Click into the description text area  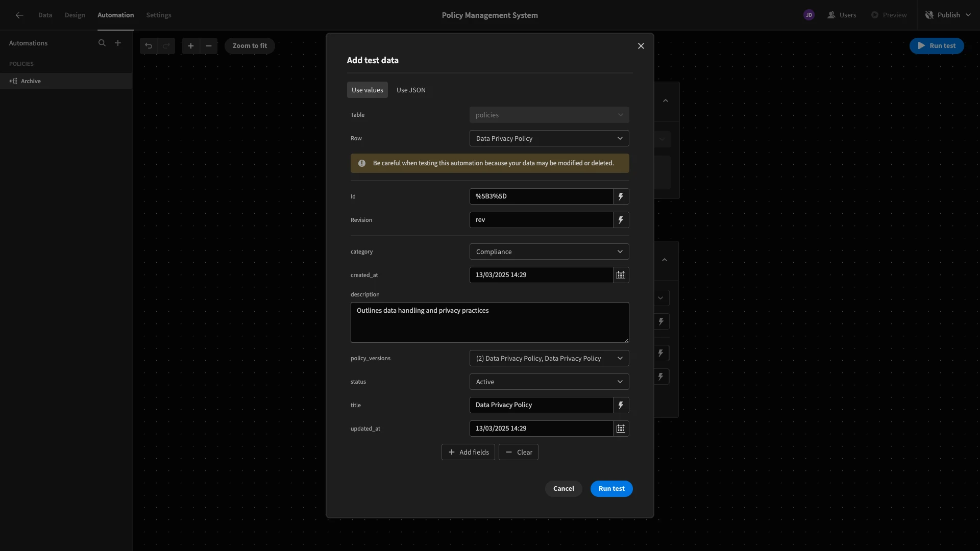click(x=490, y=322)
